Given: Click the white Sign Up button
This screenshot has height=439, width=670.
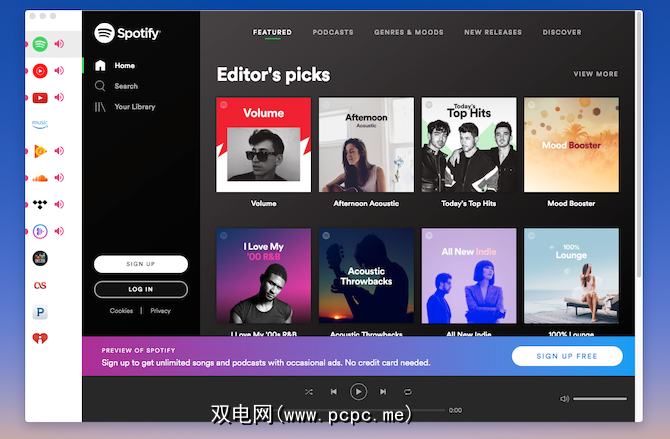Looking at the screenshot, I should pyautogui.click(x=141, y=264).
